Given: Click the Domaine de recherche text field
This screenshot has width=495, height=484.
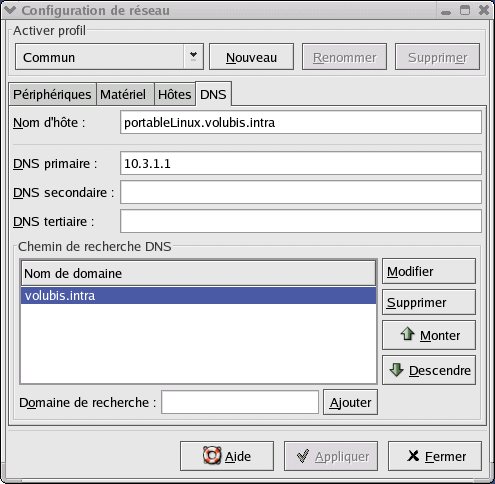Looking at the screenshot, I should click(x=240, y=402).
